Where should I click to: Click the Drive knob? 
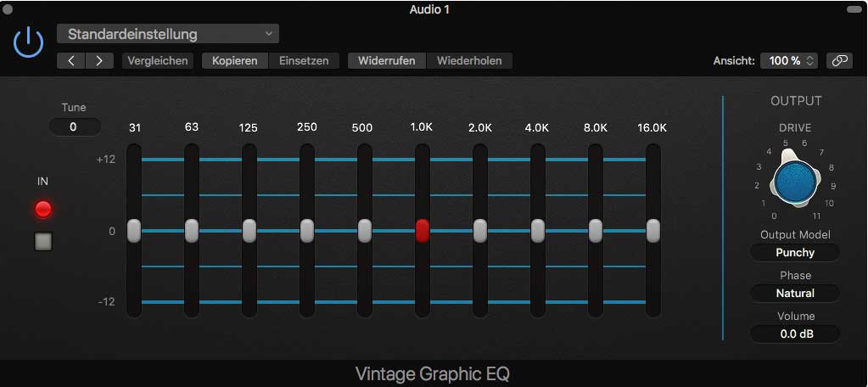click(x=795, y=179)
